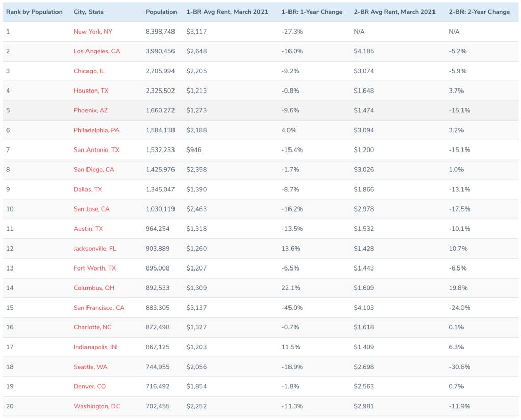Open the Chicago, IL link
Image resolution: width=521 pixels, height=420 pixels.
click(x=89, y=71)
